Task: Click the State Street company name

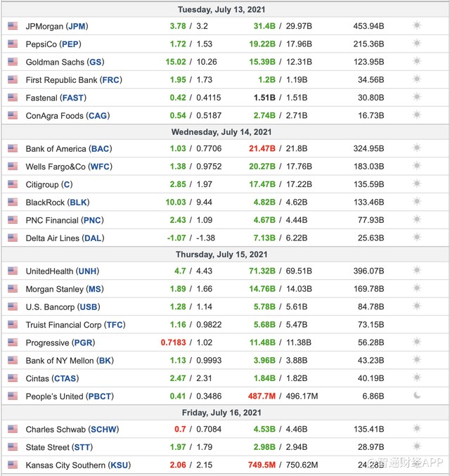Action: tap(47, 447)
